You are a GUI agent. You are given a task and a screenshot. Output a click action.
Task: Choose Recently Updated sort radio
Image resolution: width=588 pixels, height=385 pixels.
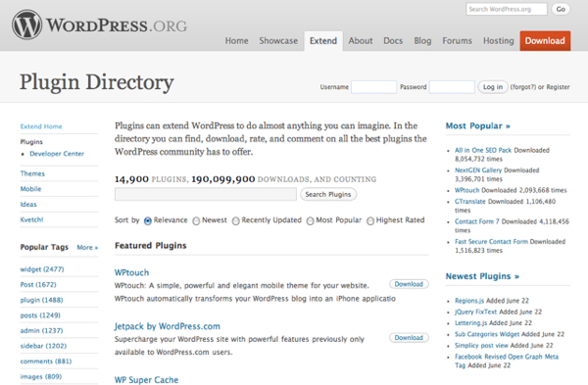tap(235, 220)
